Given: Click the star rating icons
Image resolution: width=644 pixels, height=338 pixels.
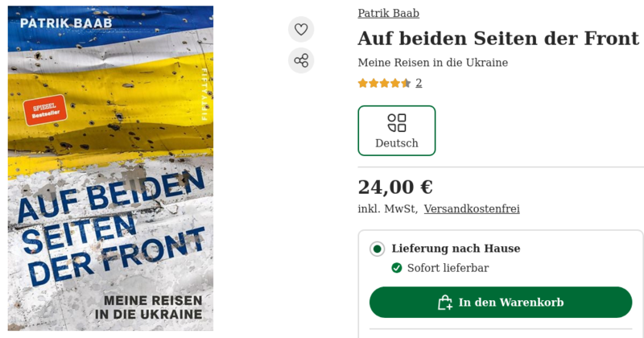Looking at the screenshot, I should 384,83.
